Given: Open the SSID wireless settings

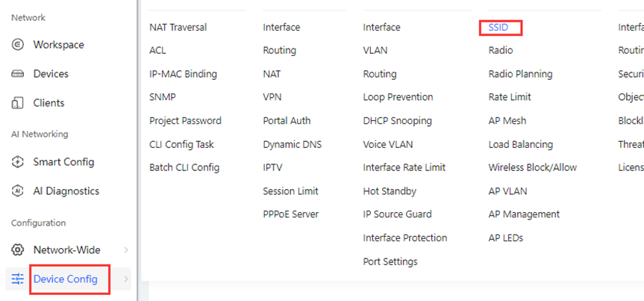Looking at the screenshot, I should [498, 28].
